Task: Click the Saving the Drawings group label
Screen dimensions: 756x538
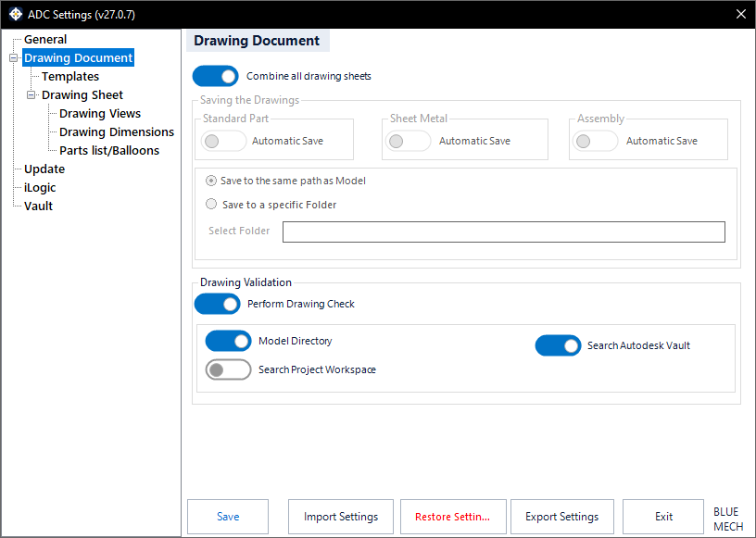Action: click(250, 100)
